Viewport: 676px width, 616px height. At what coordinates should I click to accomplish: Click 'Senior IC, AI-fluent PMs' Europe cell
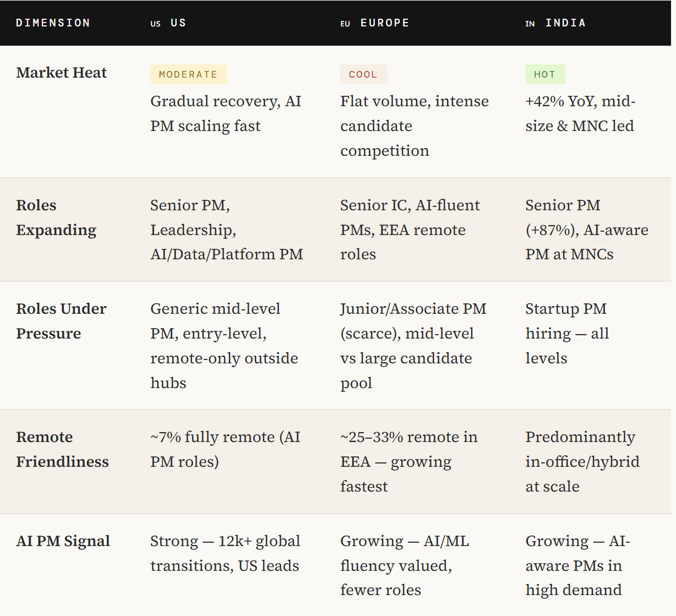point(410,230)
